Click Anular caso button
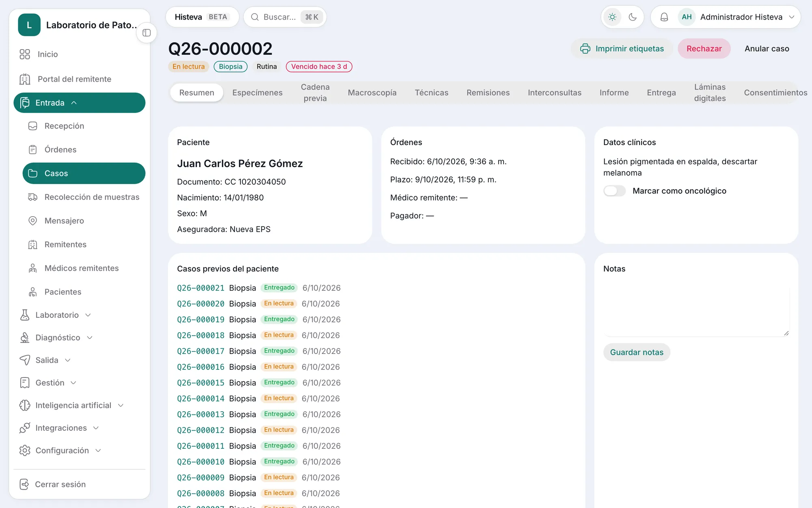 point(767,49)
